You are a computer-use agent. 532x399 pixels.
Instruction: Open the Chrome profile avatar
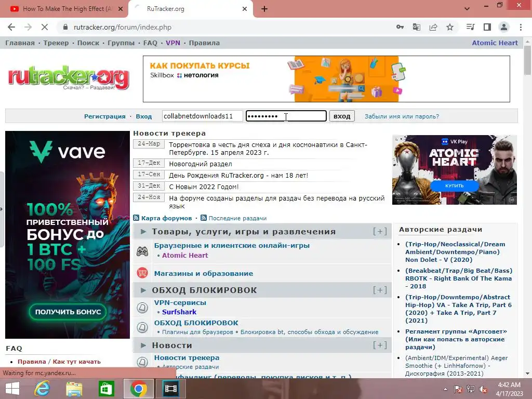point(504,27)
